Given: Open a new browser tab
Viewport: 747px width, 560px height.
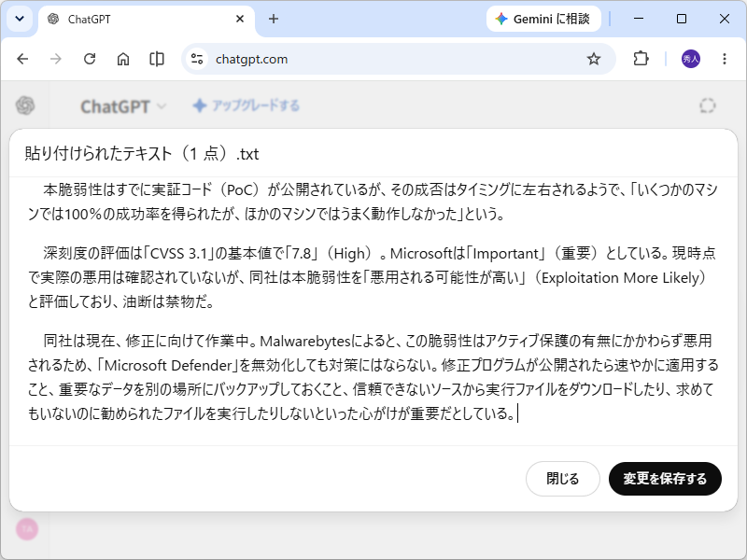Looking at the screenshot, I should (274, 19).
